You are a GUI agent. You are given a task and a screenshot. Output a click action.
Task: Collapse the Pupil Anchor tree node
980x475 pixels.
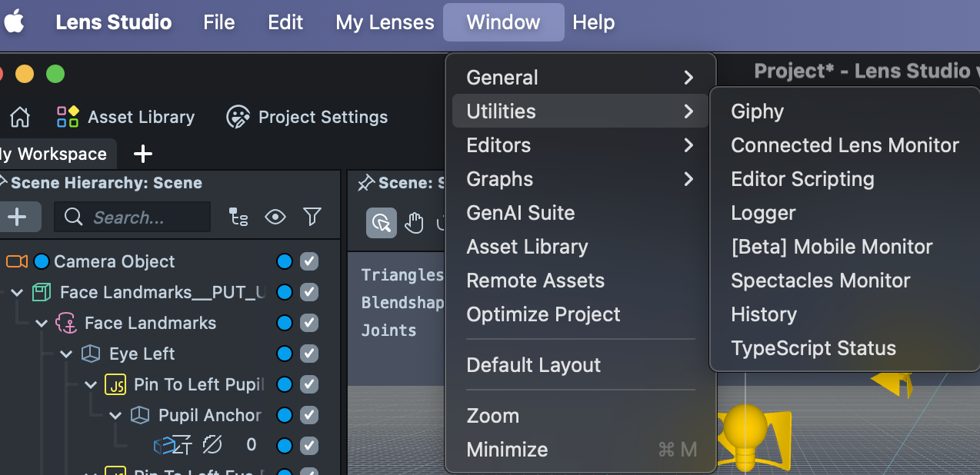[x=116, y=415]
